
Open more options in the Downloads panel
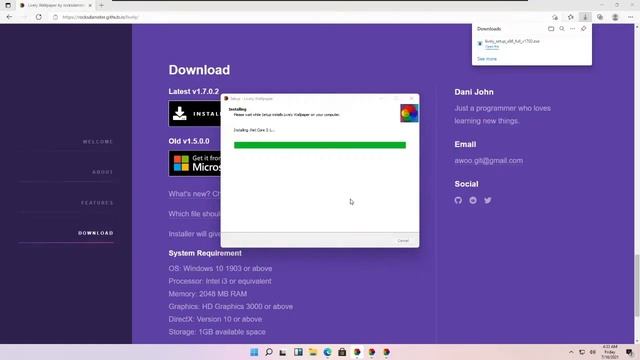[573, 29]
